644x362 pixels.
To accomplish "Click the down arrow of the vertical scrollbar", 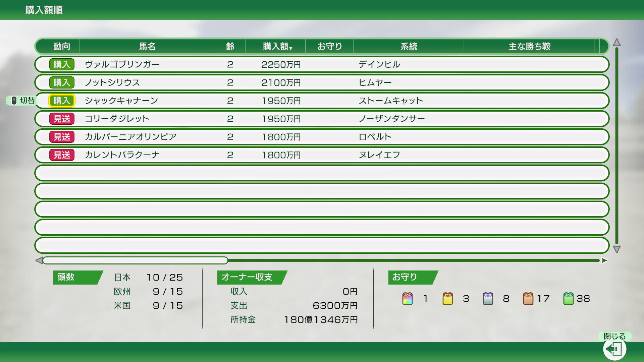I will click(x=616, y=249).
